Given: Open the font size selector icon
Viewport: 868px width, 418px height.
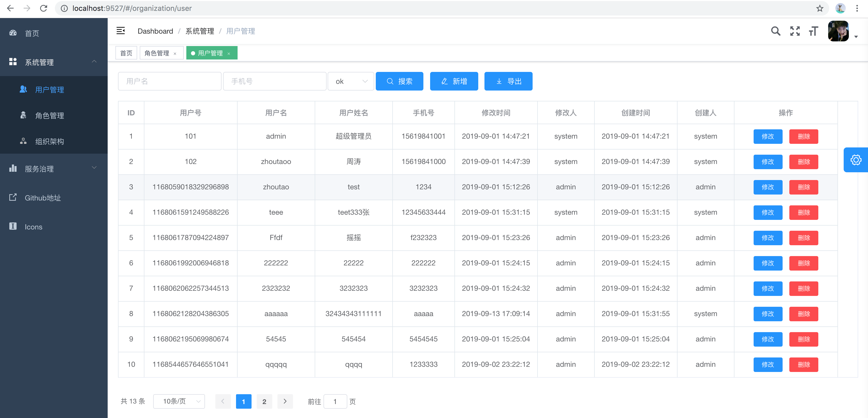Looking at the screenshot, I should tap(814, 31).
